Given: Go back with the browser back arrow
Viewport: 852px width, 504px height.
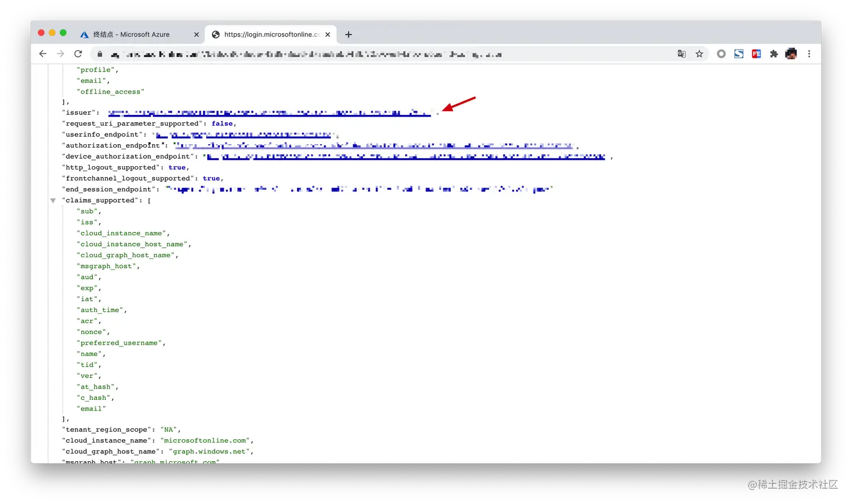Looking at the screenshot, I should click(x=43, y=54).
